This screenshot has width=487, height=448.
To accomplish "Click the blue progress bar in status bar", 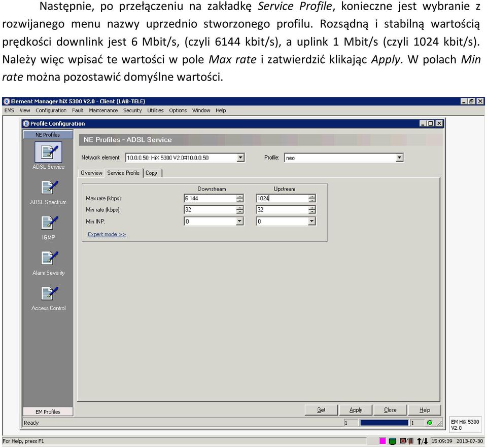I will (x=384, y=423).
